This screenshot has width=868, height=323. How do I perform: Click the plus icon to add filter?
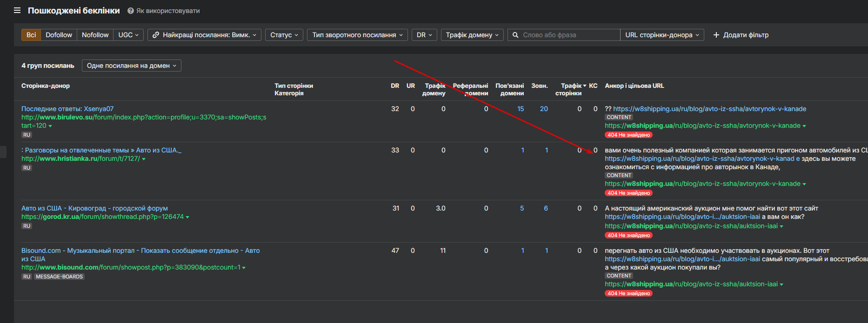point(716,35)
